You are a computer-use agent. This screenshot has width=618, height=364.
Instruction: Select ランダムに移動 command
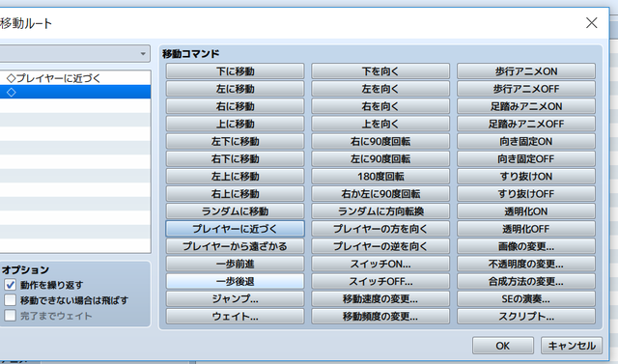point(235,211)
